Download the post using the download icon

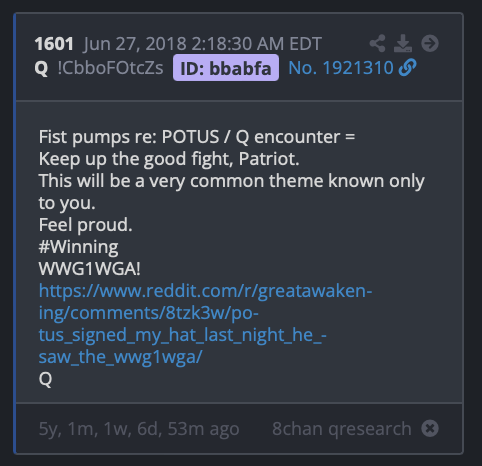tap(403, 43)
